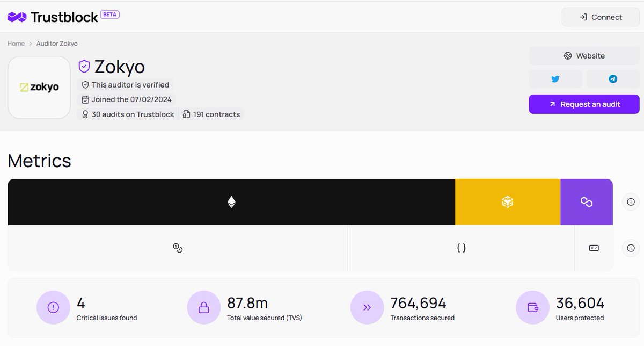
Task: Select the BNB Chain yellow segment
Action: tap(508, 202)
